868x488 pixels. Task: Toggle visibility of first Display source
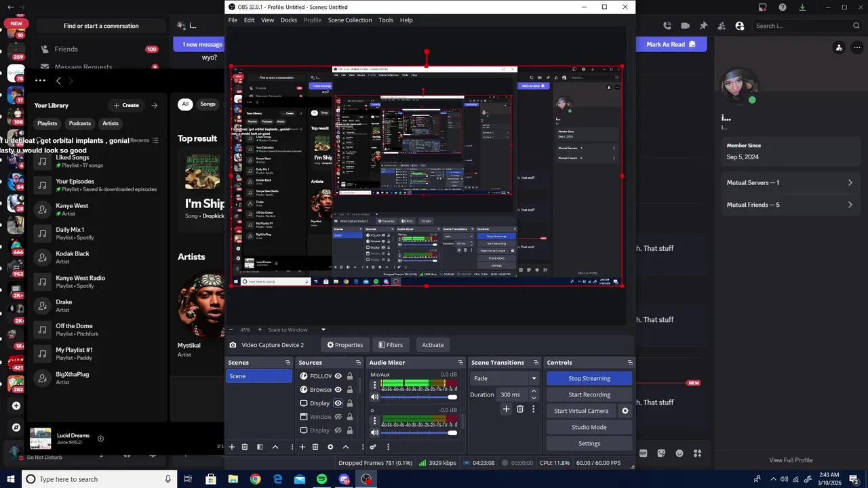click(x=338, y=403)
